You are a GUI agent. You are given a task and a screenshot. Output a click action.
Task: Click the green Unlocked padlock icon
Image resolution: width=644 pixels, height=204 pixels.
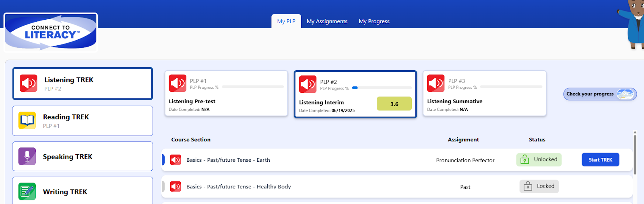point(525,159)
